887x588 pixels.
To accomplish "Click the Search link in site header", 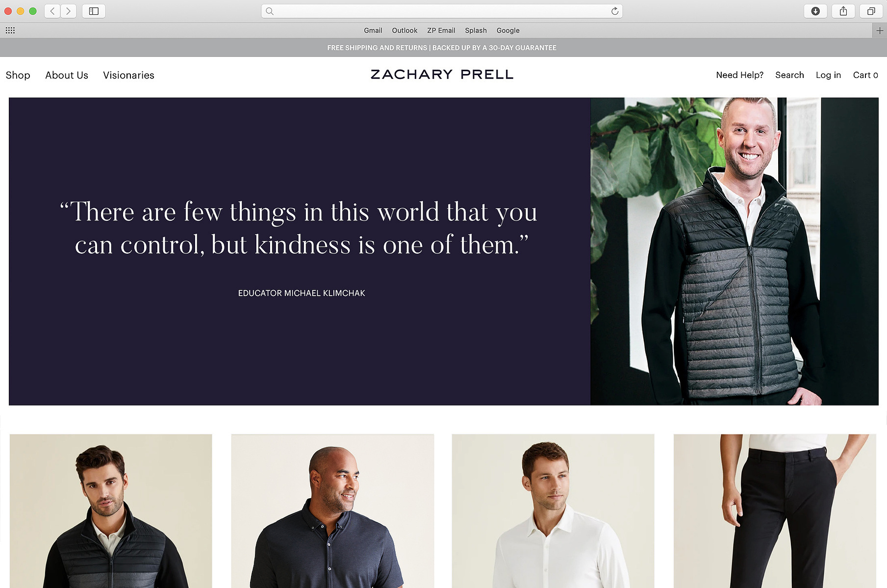I will click(789, 75).
